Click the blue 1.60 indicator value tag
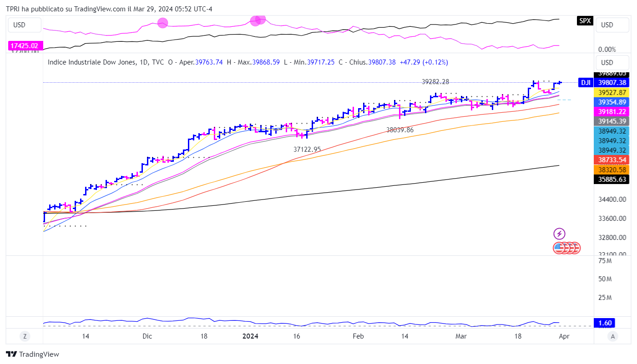The height and width of the screenshot is (364, 637). (x=606, y=323)
